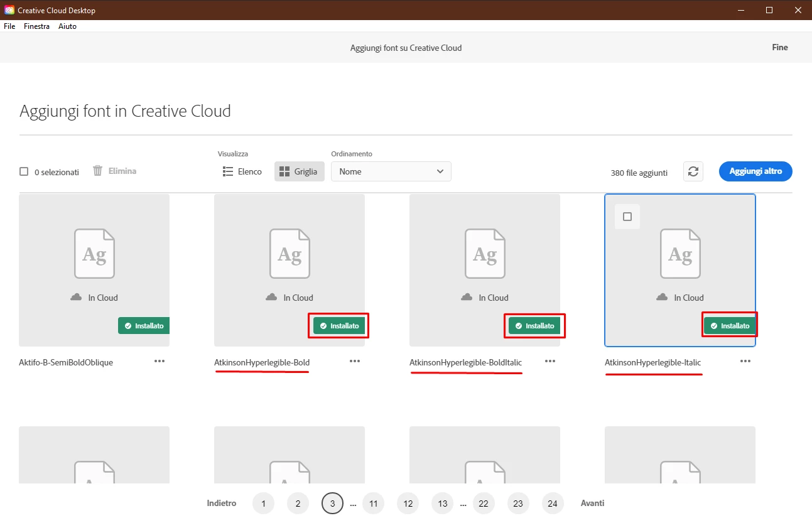Click font file icon on AtkinsonHyperlegible-BoldItalic card
Screen dimensions: 812x523
point(485,254)
